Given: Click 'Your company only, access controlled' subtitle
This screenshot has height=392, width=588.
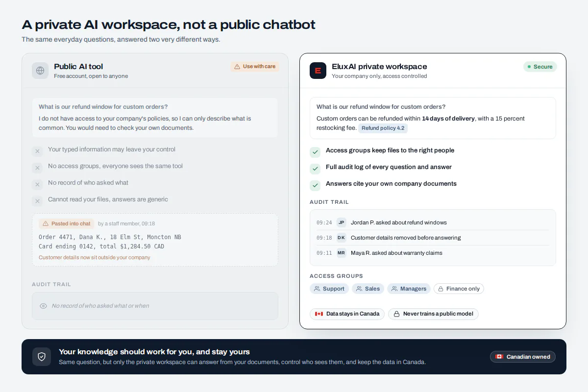Looking at the screenshot, I should click(379, 76).
